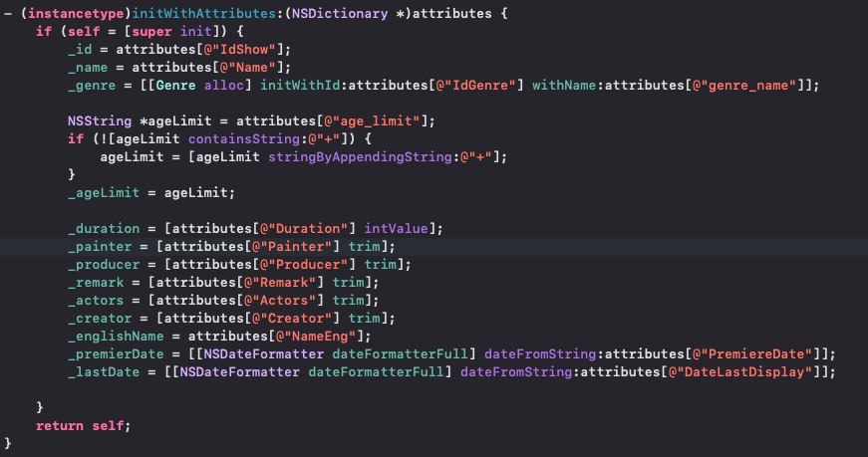
Task: Click the _id ivar
Action: point(80,49)
